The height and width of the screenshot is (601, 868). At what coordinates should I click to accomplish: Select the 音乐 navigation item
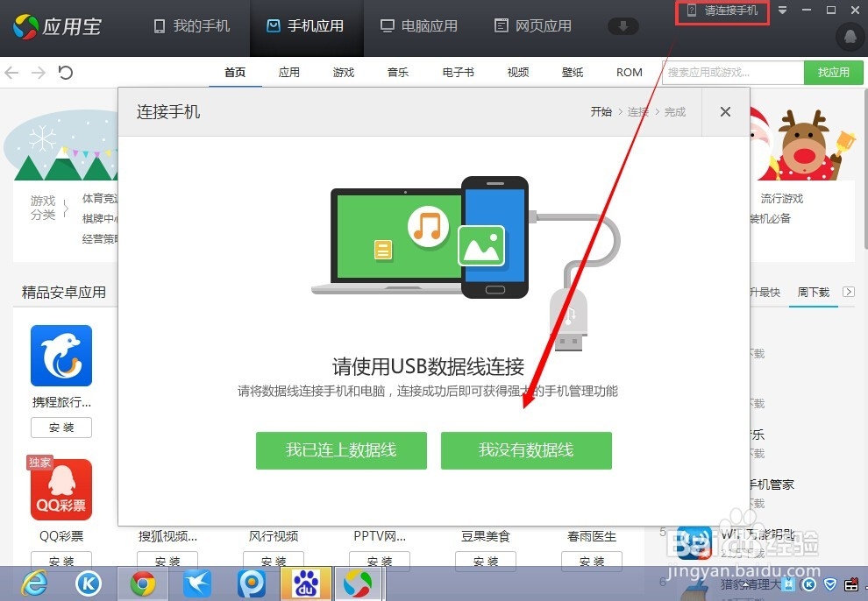pos(397,73)
